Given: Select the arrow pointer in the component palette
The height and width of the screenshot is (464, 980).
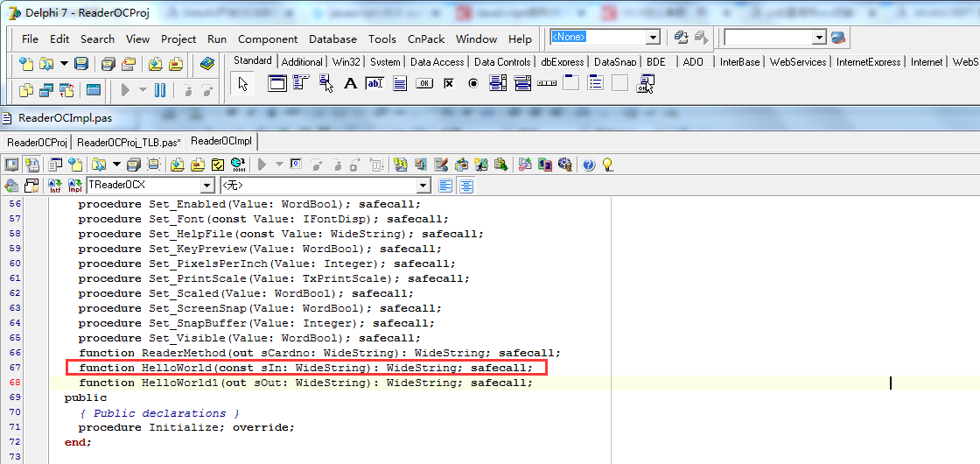Looking at the screenshot, I should 243,83.
